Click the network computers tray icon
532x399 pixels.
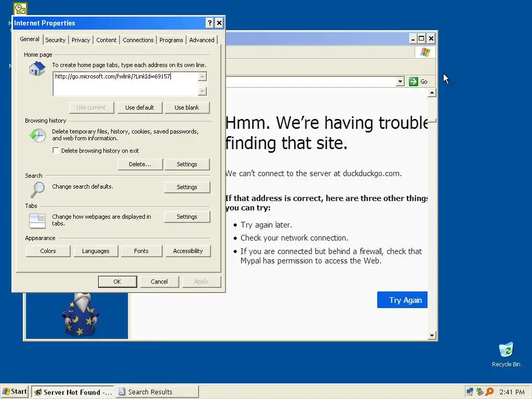(x=470, y=392)
